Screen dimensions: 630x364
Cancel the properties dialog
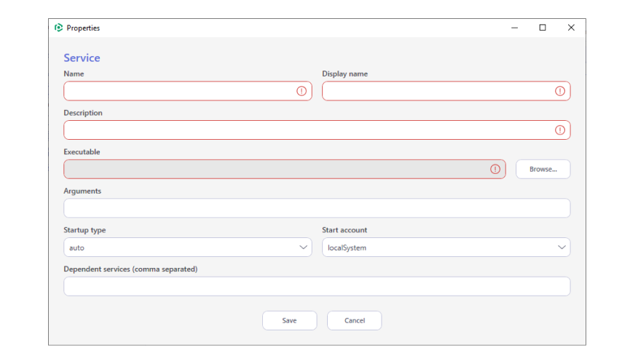355,320
